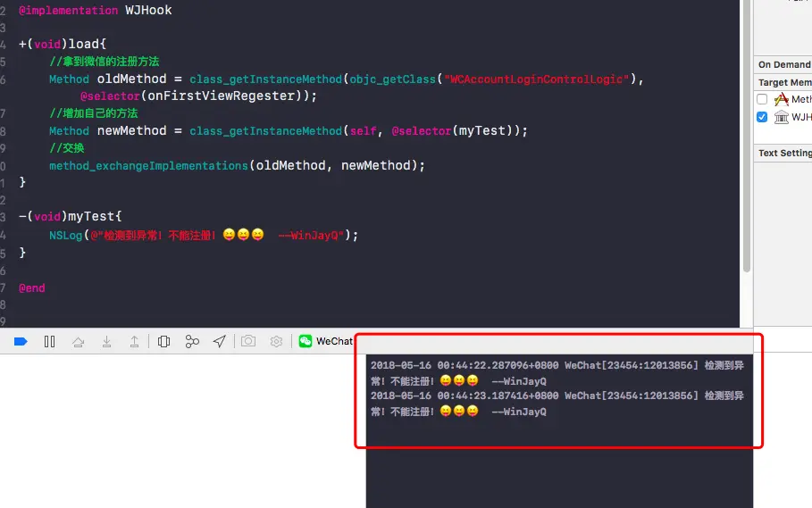Click the NSLog statement in myTest
Viewport: 812px width, 508px height.
click(x=204, y=236)
